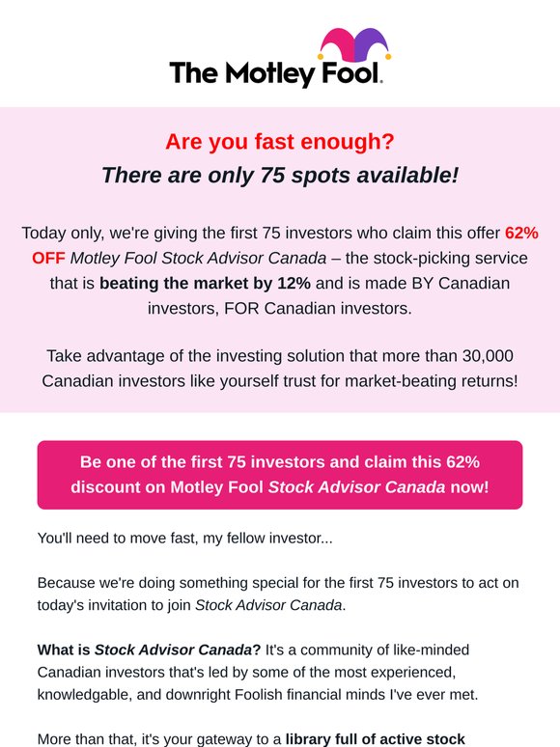Click italic 'Motley Fool Stock Advisor Canada' in the banner
The width and height of the screenshot is (560, 747).
198,258
